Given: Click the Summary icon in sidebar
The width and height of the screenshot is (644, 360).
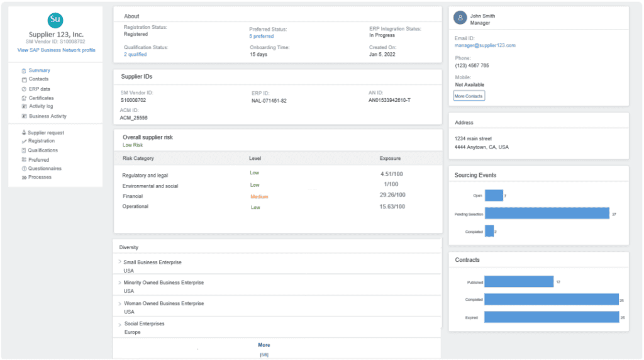Looking at the screenshot, I should 24,70.
